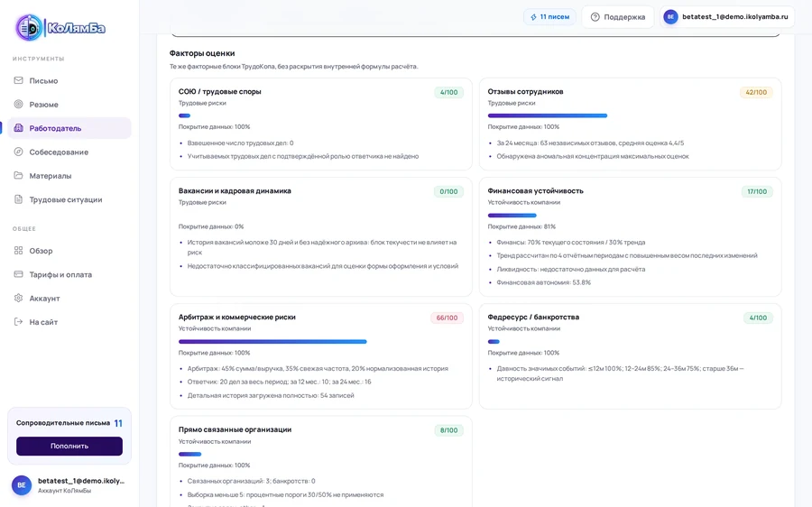
Task: Click the СОЮ / трудовые споры card title
Action: pyautogui.click(x=219, y=92)
